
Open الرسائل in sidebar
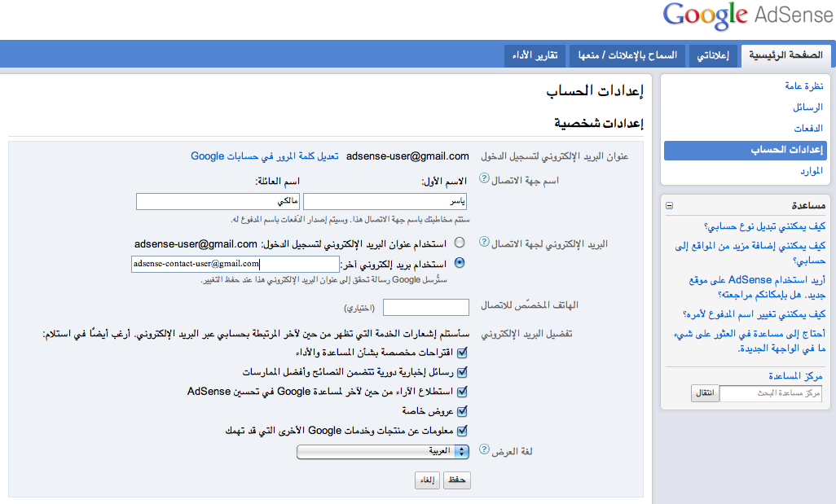pyautogui.click(x=807, y=107)
